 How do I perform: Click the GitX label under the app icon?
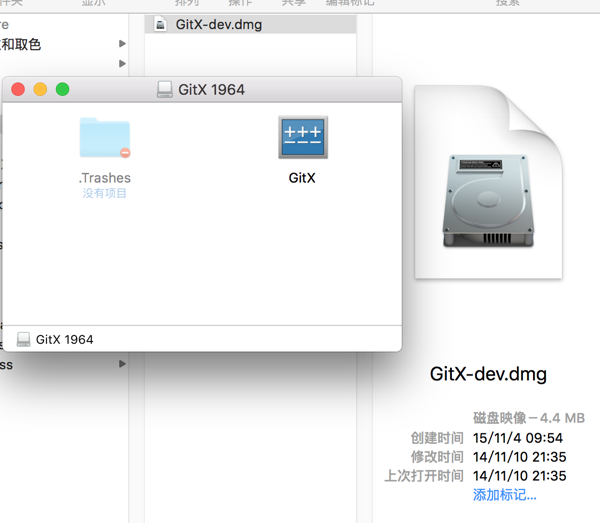pyautogui.click(x=302, y=178)
